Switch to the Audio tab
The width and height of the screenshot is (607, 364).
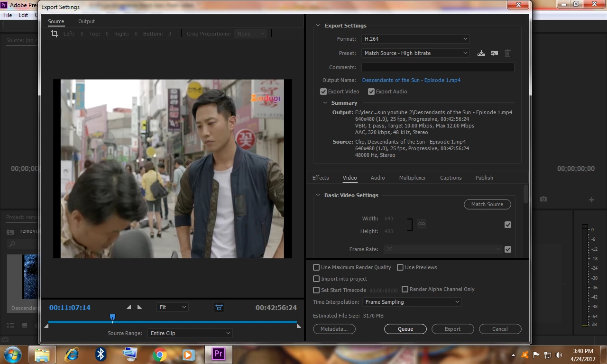point(377,178)
